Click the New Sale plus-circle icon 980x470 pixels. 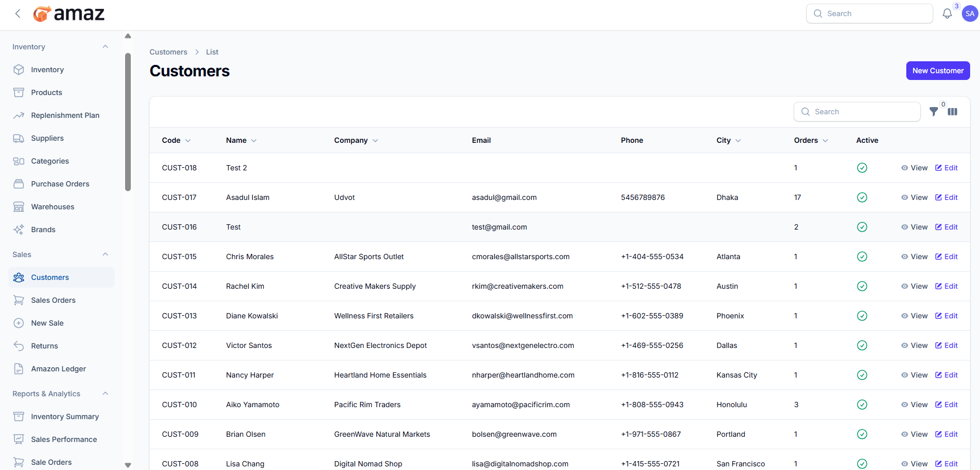click(19, 323)
